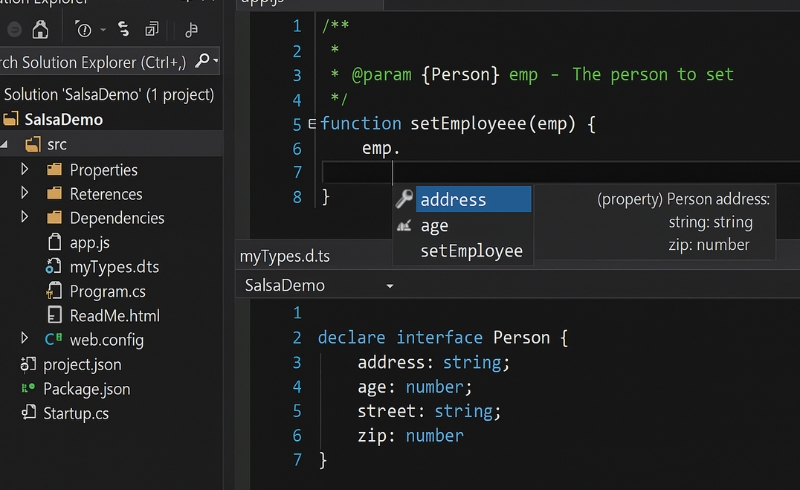The width and height of the screenshot is (800, 490).
Task: Click the Properties folder icon
Action: tap(54, 169)
